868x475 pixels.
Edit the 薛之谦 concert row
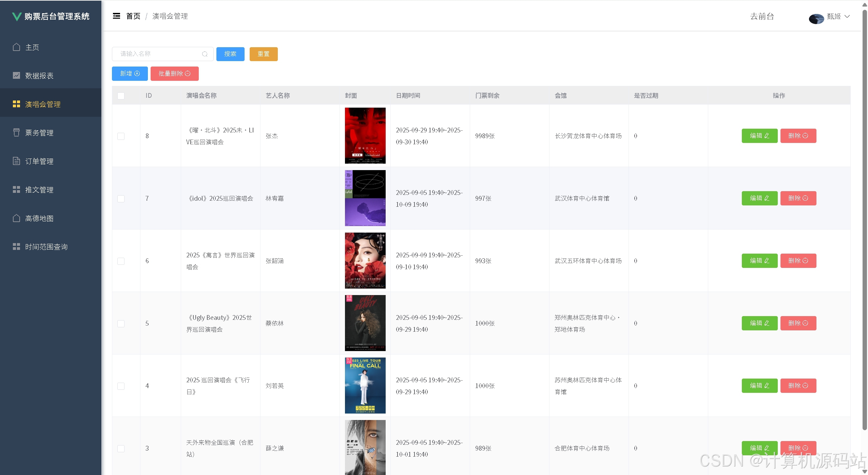pos(759,448)
